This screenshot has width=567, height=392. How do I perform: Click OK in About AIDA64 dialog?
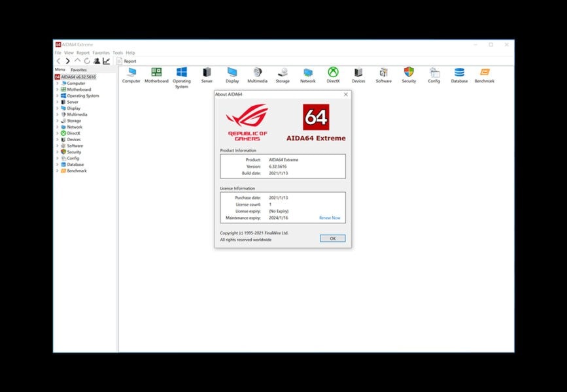point(333,238)
